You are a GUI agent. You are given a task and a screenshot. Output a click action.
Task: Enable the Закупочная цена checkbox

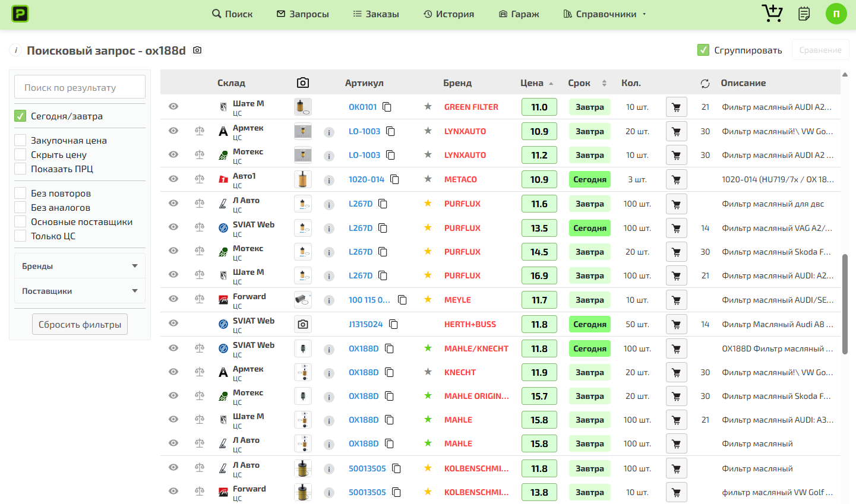20,140
